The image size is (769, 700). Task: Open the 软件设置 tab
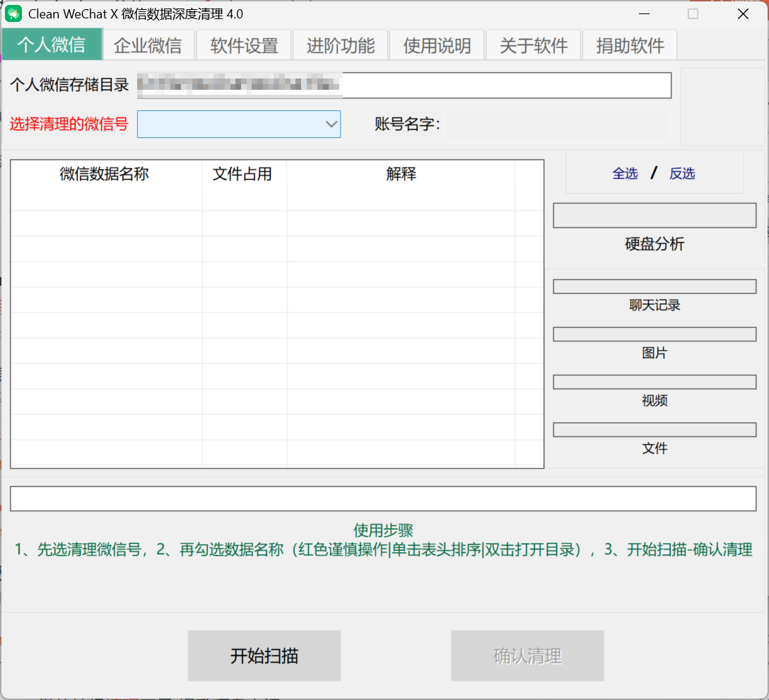coord(243,44)
